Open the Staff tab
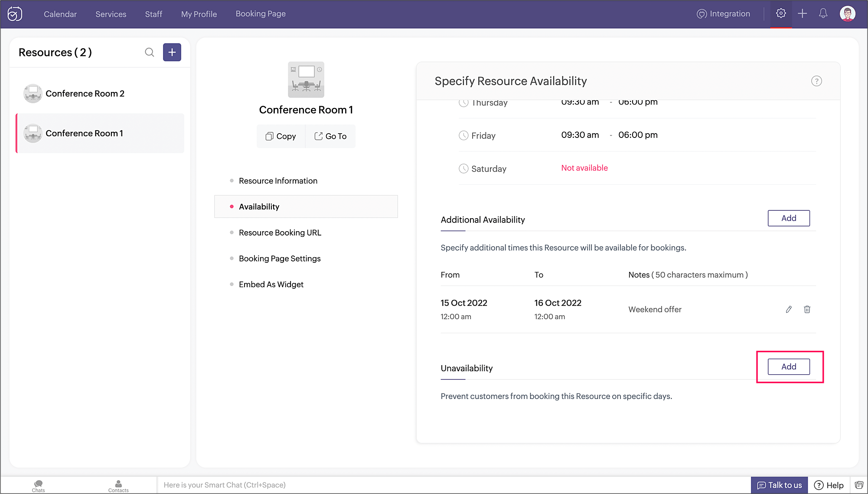 [x=153, y=14]
